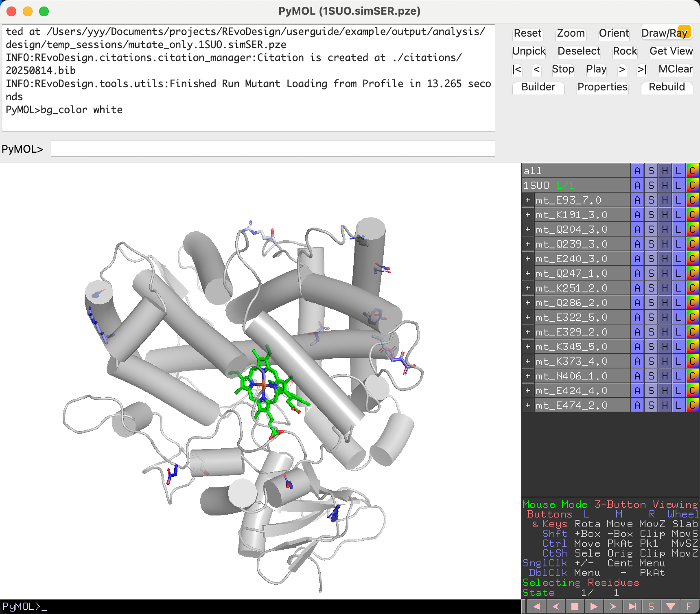Click the Rebuild button
Image resolution: width=700 pixels, height=614 pixels.
pos(667,87)
